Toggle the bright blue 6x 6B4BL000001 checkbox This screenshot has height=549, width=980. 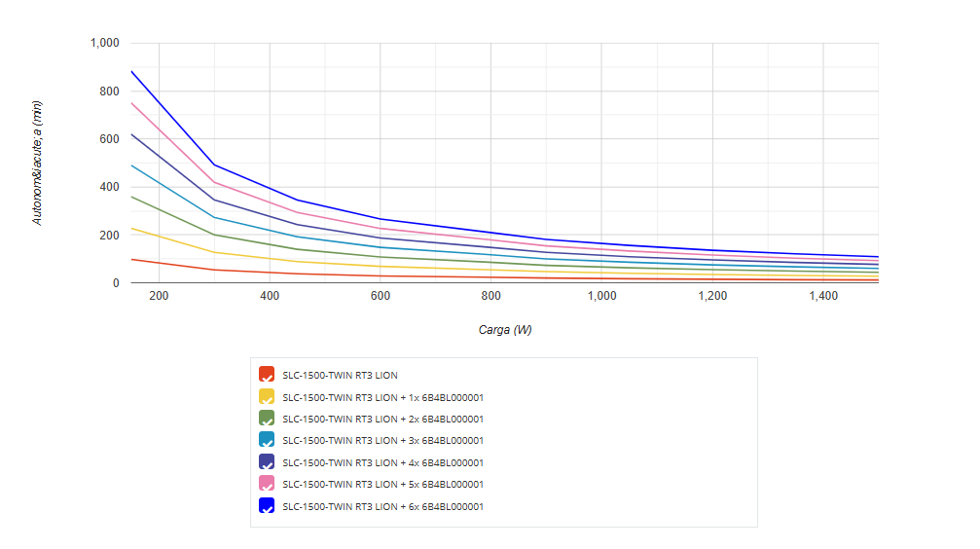pyautogui.click(x=267, y=506)
